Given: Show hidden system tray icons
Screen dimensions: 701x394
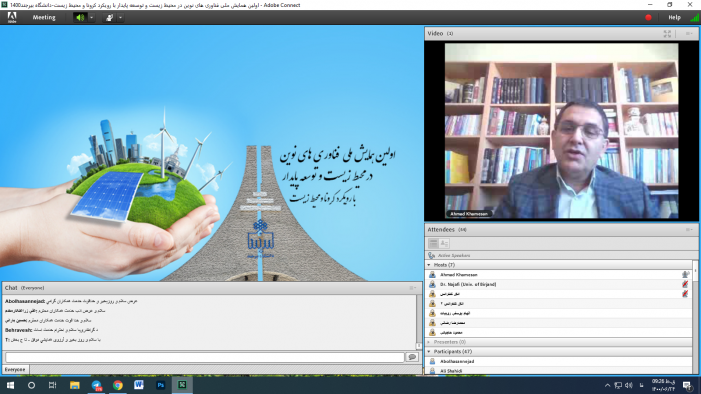Looking at the screenshot, I should pyautogui.click(x=607, y=386).
